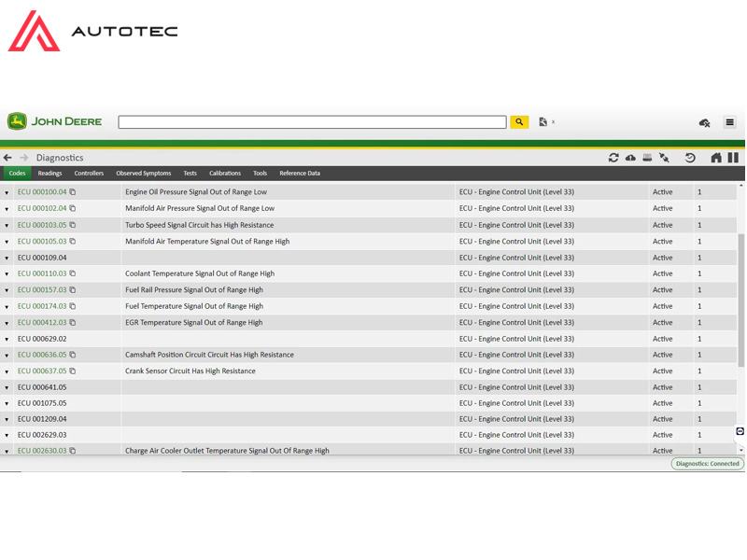The width and height of the screenshot is (747, 560).
Task: Open the ECU 000102.04 code link
Action: coord(42,208)
